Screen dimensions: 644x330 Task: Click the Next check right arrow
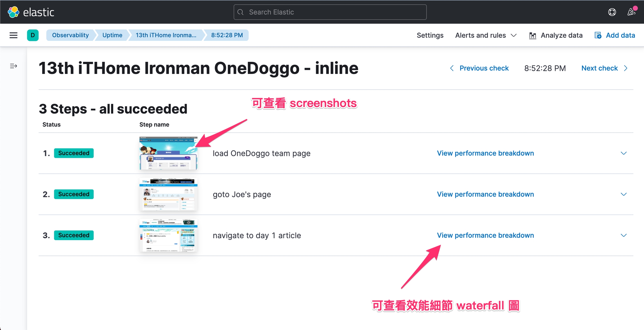[x=626, y=68]
